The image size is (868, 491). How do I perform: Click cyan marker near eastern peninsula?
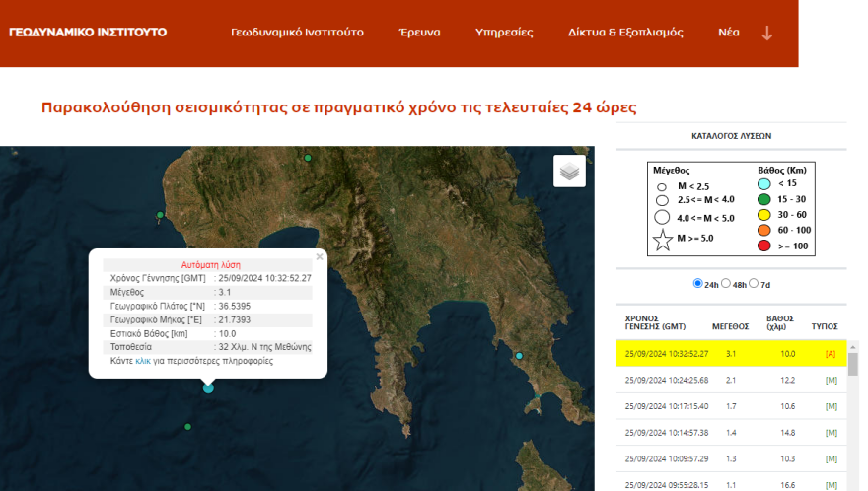[519, 356]
